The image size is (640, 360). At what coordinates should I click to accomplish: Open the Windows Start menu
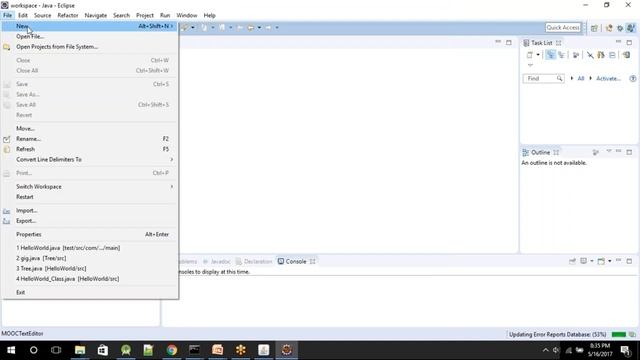pyautogui.click(x=11, y=350)
